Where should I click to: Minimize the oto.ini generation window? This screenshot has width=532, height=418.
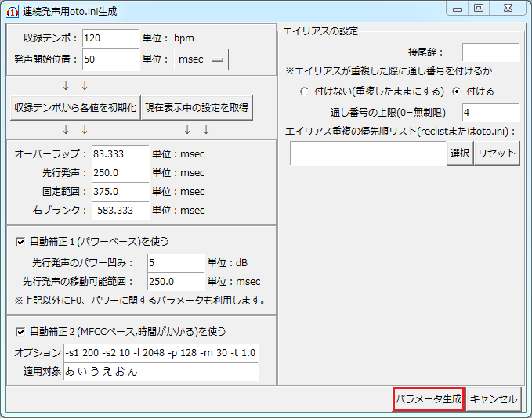[x=458, y=9]
